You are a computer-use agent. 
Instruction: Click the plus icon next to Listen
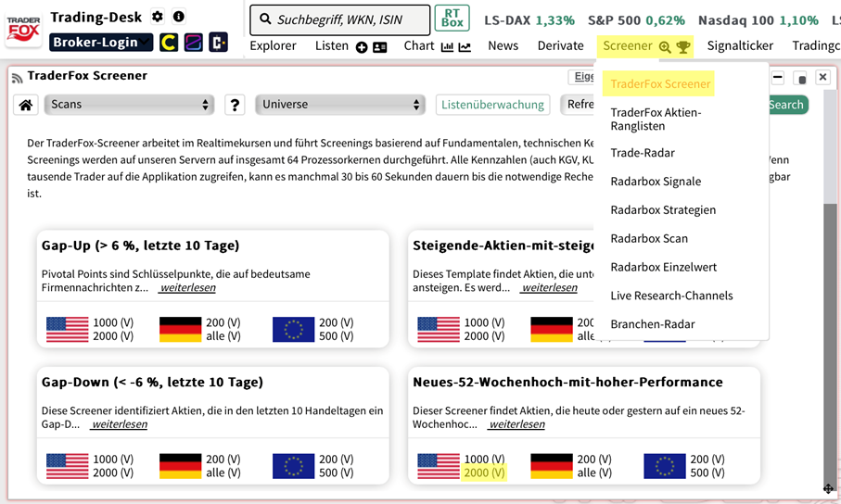coord(362,47)
